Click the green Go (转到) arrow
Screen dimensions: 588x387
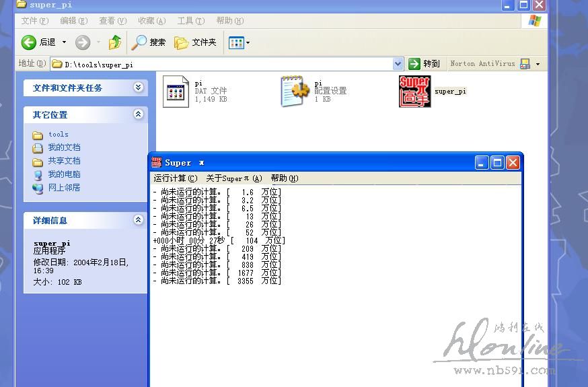(x=414, y=64)
